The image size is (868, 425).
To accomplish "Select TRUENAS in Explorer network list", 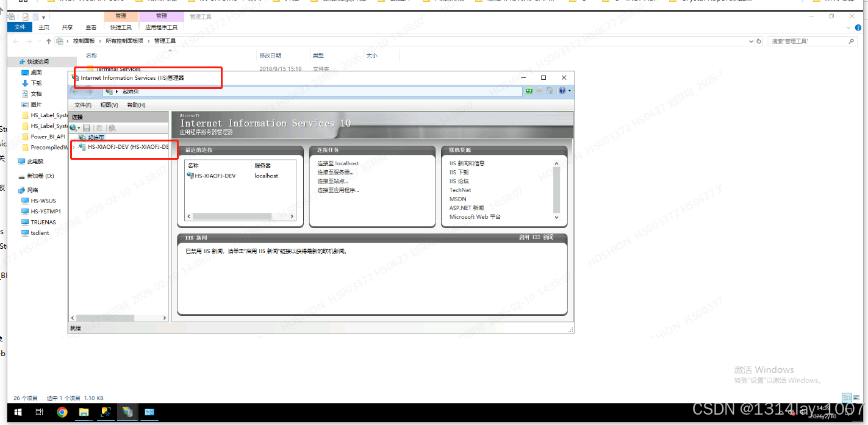I will [43, 222].
